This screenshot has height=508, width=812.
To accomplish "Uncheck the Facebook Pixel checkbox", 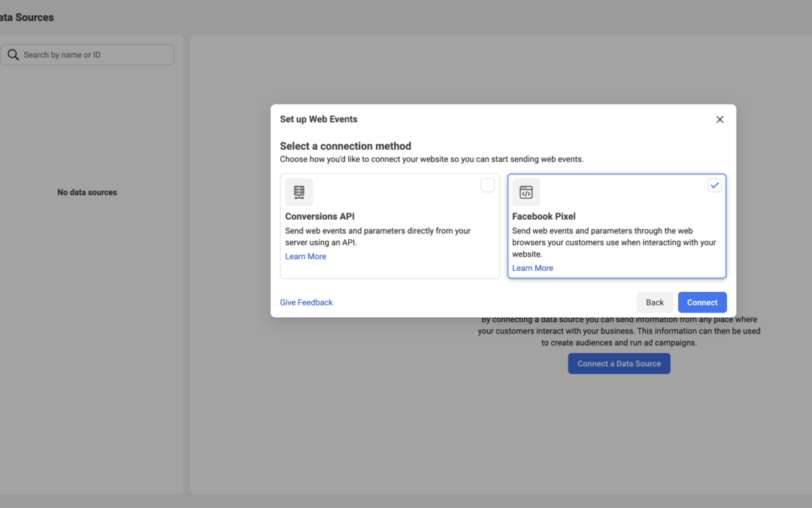I will pyautogui.click(x=714, y=185).
